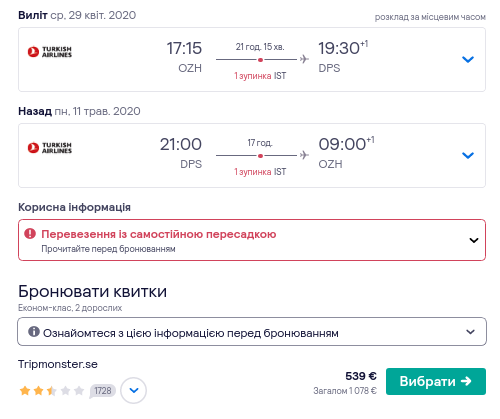Image resolution: width=500 pixels, height=419 pixels.
Task: Click 'Перевезення із самостійною пересадкою' heading
Action: pos(159,234)
